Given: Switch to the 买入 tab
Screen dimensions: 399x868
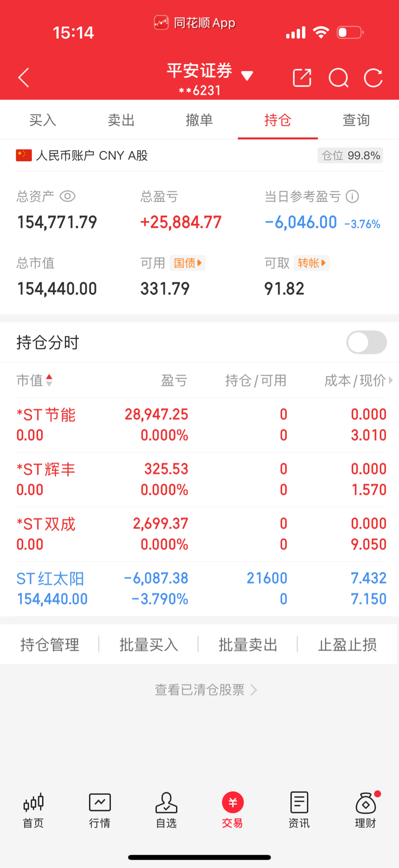Looking at the screenshot, I should point(43,120).
